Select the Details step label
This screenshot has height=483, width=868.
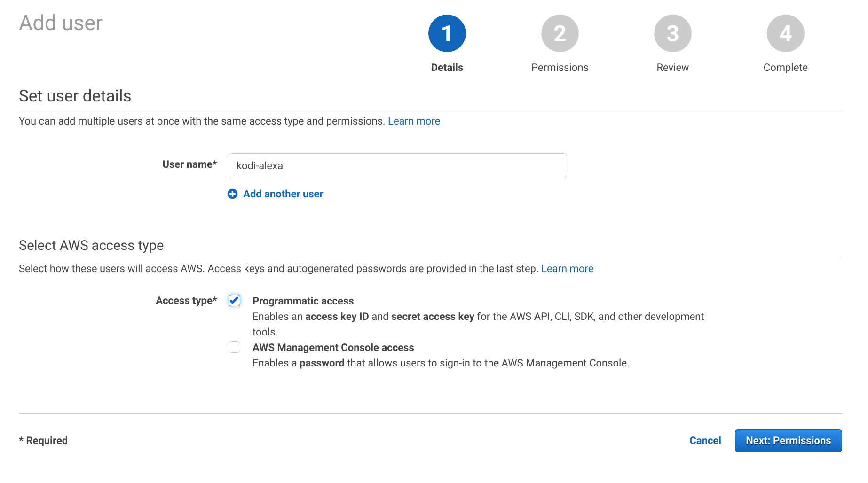click(x=447, y=68)
